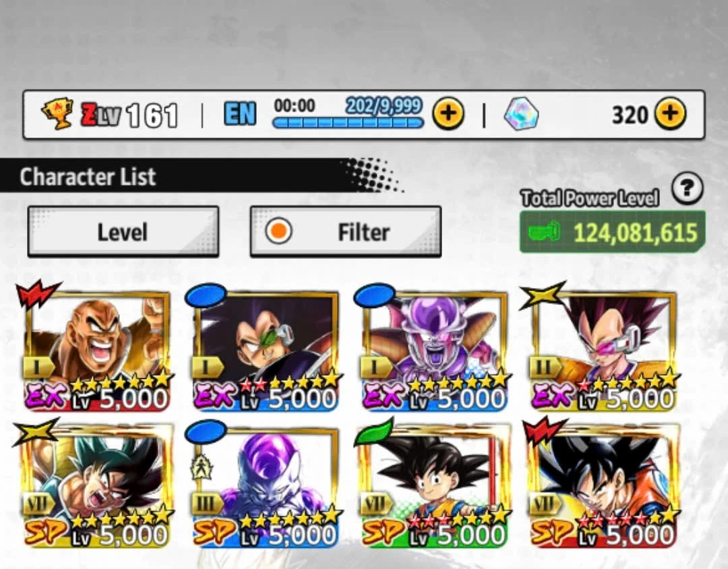Toggle the orange Filter radio indicator
The width and height of the screenshot is (728, 569).
tap(278, 231)
